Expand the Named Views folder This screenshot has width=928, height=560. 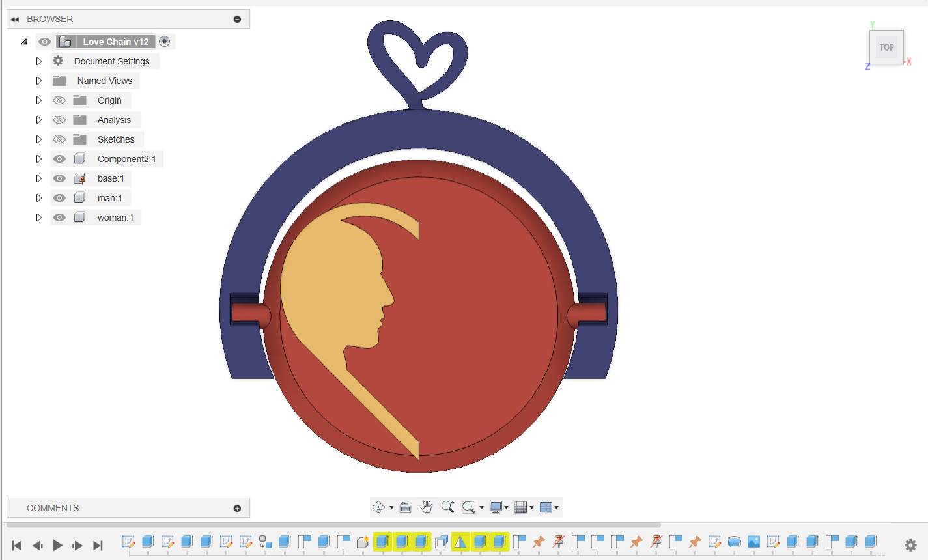pyautogui.click(x=38, y=81)
